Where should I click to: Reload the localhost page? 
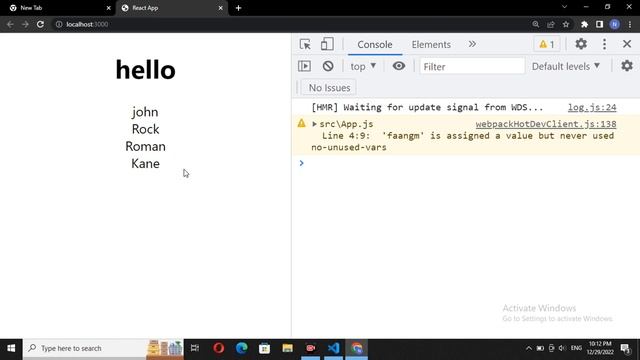point(40,24)
